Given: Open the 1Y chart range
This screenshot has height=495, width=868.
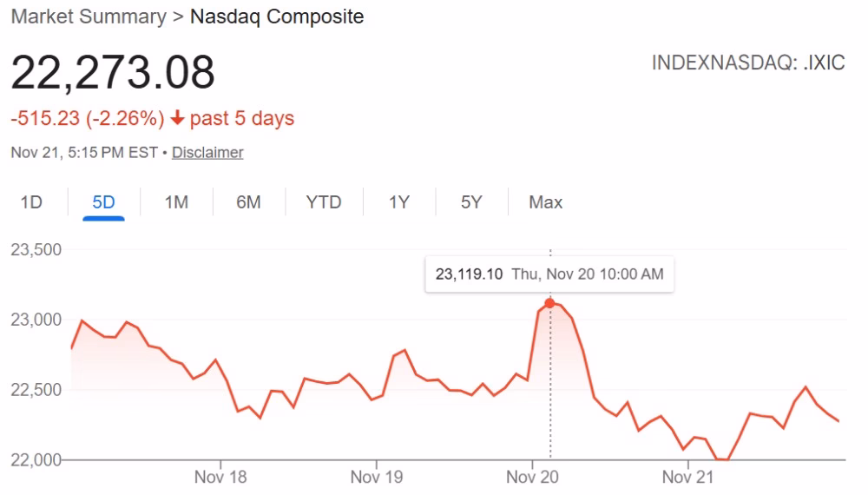Looking at the screenshot, I should click(x=398, y=202).
